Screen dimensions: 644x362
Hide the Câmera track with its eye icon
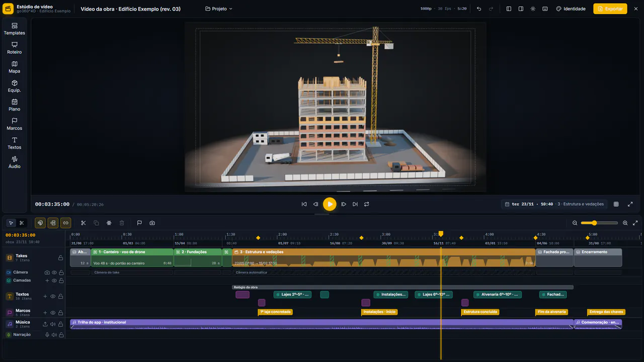(x=54, y=273)
